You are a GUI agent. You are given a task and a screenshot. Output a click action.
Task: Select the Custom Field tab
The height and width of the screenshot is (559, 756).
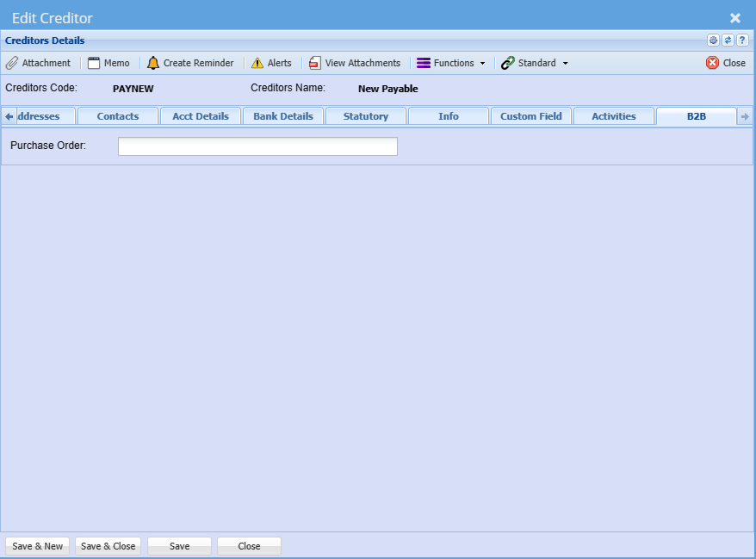[530, 116]
